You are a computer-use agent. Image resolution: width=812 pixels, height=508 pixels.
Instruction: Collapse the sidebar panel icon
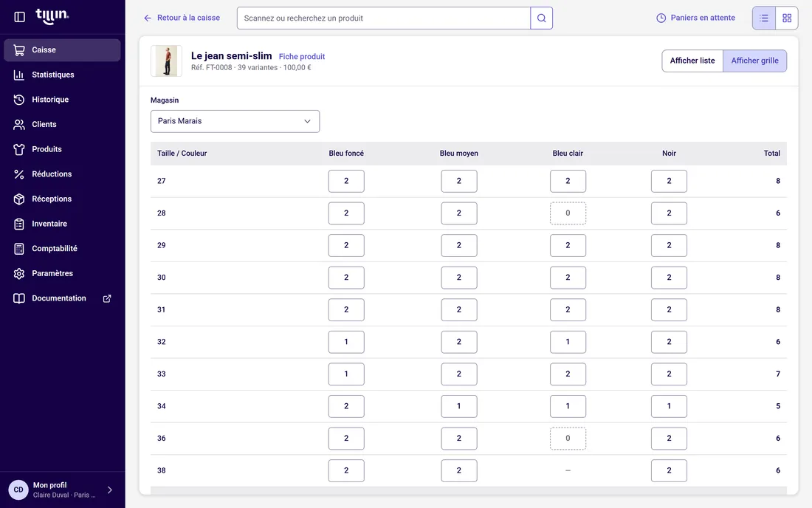tap(20, 17)
